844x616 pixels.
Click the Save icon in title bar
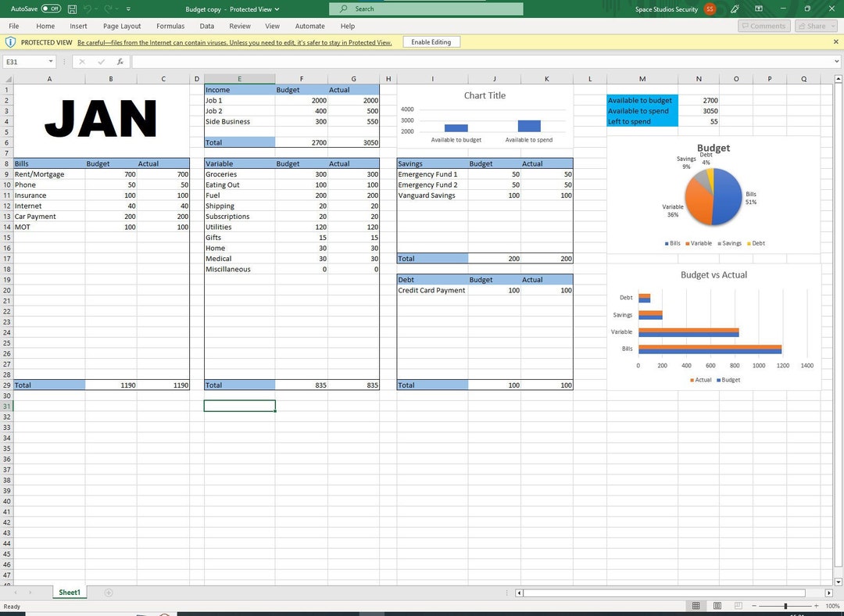click(72, 9)
